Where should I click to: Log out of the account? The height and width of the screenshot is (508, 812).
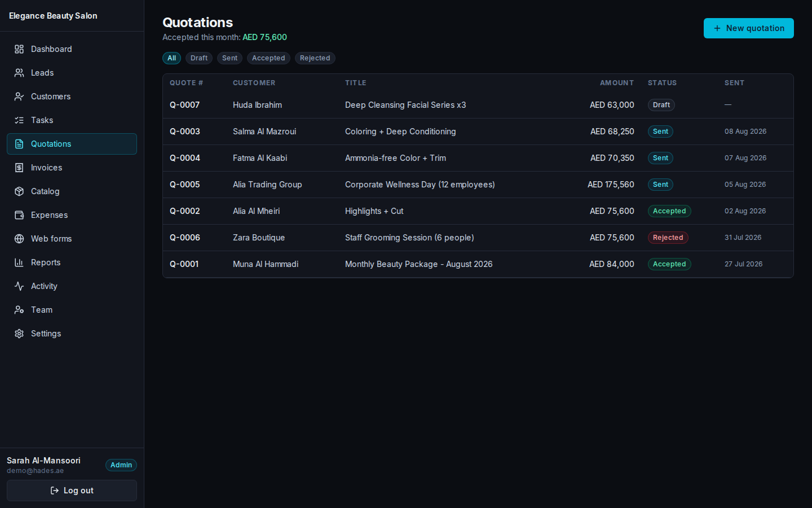(x=72, y=491)
